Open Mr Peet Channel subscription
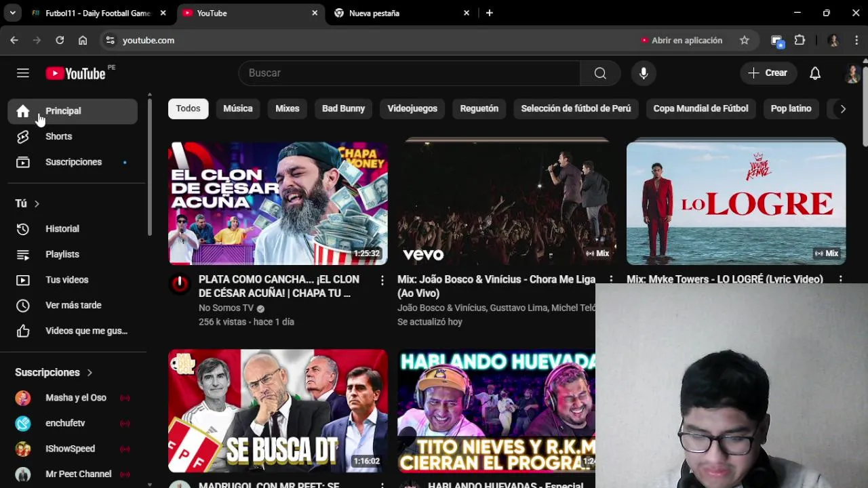Viewport: 868px width, 488px height. point(73,474)
